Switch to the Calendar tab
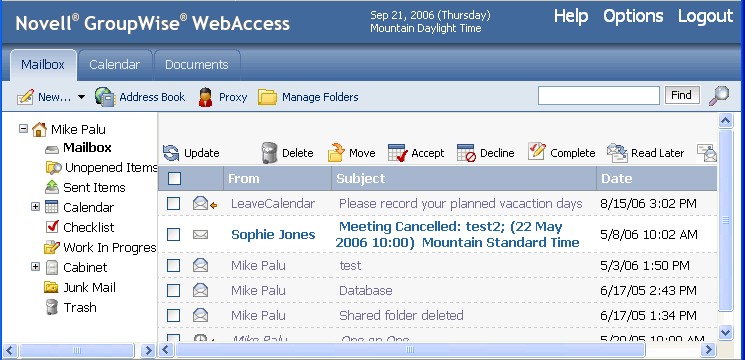745x360 pixels. coord(115,65)
